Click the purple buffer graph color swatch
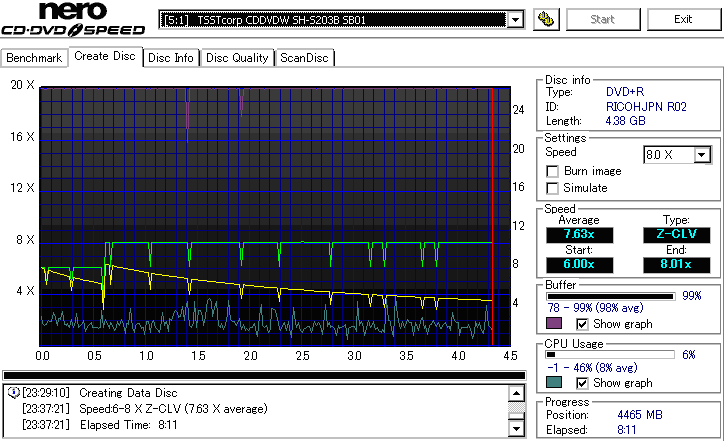 (554, 323)
